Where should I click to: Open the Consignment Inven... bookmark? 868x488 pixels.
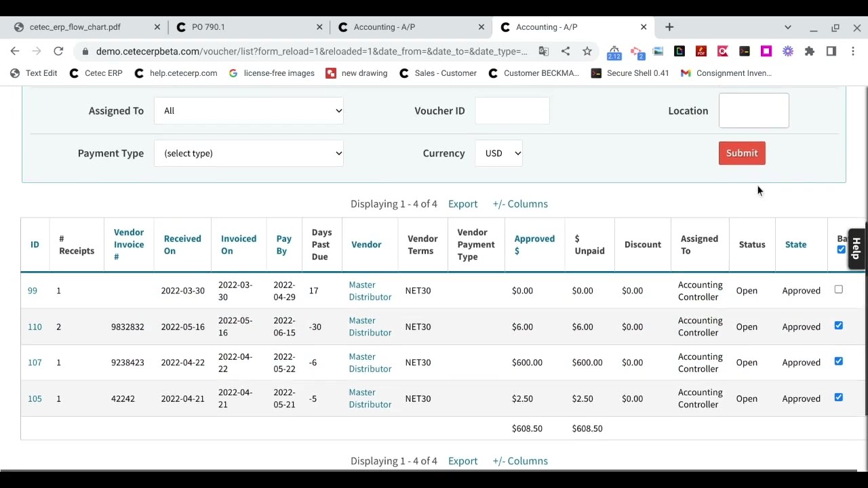[x=726, y=73]
